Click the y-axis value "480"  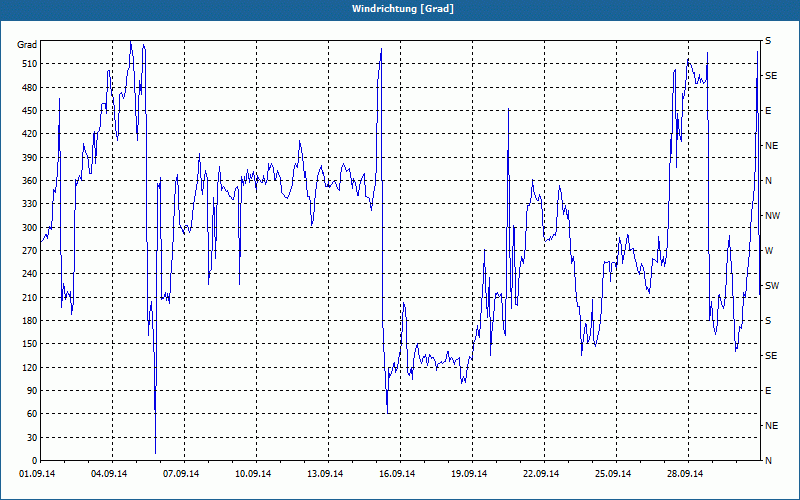29,88
